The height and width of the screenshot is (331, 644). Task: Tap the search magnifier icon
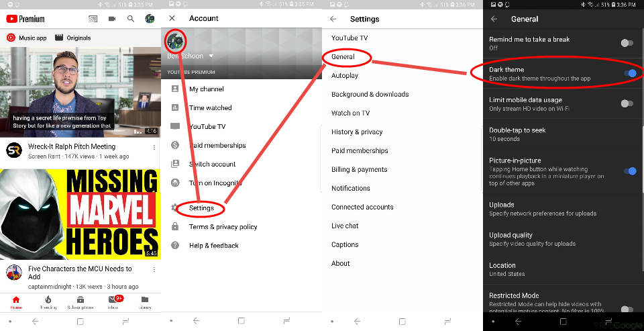131,19
